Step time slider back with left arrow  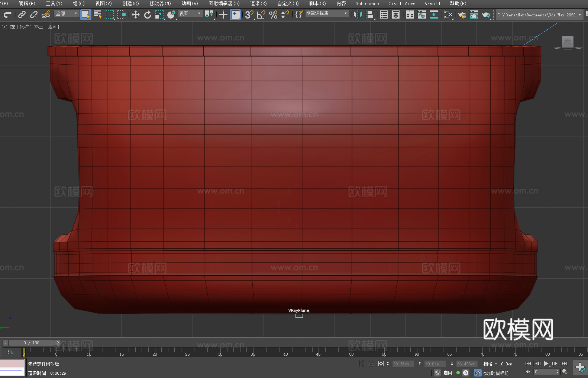pos(6,343)
